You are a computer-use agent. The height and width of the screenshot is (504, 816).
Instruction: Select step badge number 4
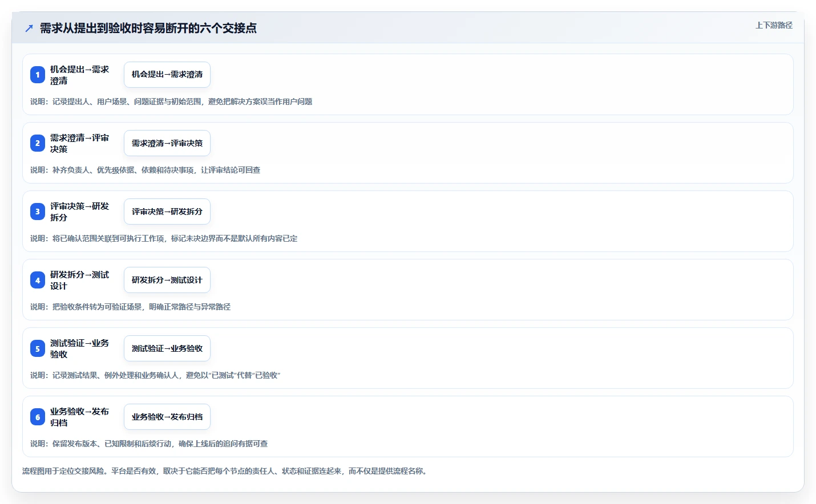[x=38, y=280]
